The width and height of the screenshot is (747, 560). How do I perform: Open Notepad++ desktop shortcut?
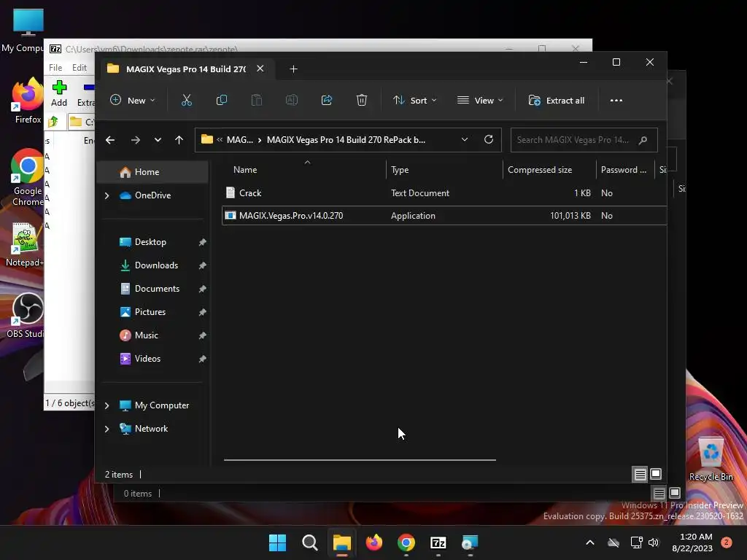[x=25, y=245]
